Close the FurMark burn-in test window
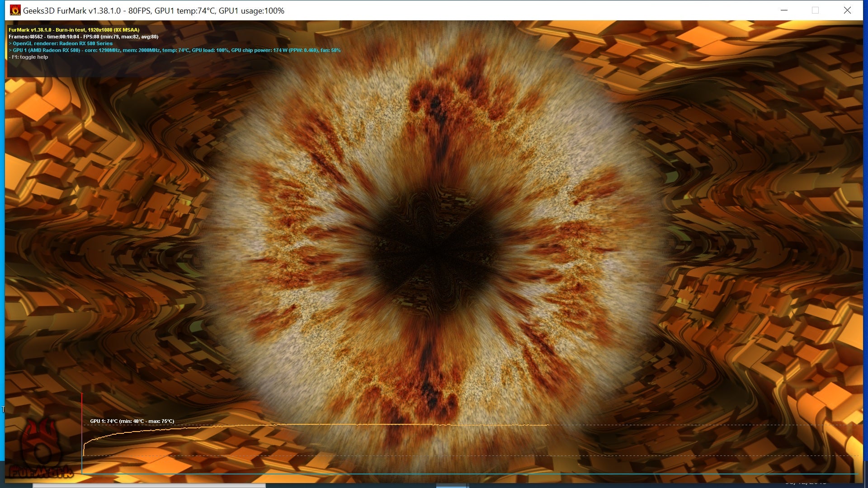868x488 pixels. pyautogui.click(x=847, y=10)
